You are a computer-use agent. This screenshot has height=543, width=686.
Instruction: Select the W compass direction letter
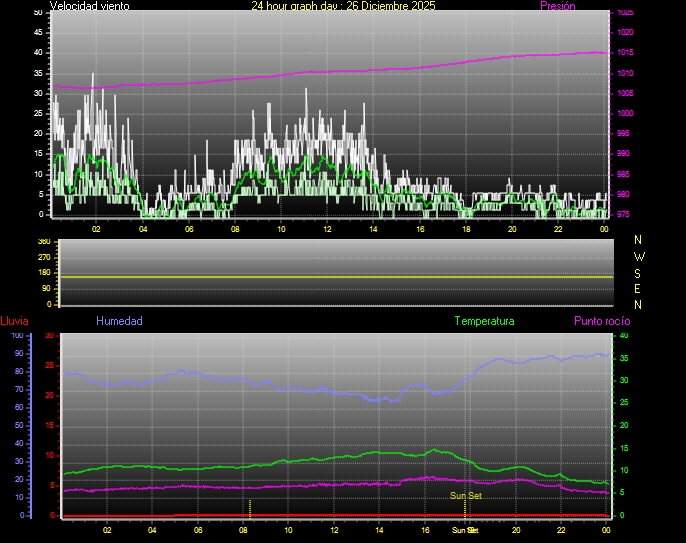click(639, 256)
